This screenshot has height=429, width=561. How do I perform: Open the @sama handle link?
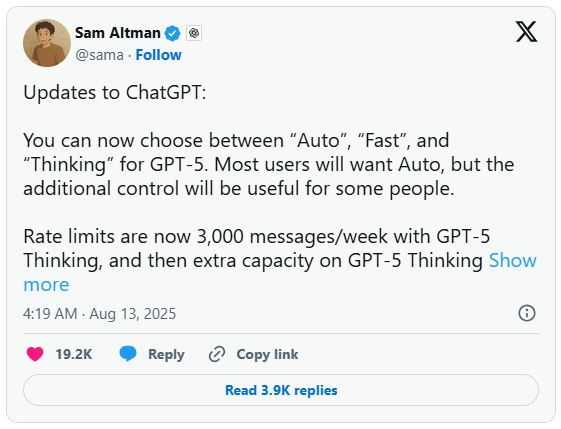tap(99, 55)
